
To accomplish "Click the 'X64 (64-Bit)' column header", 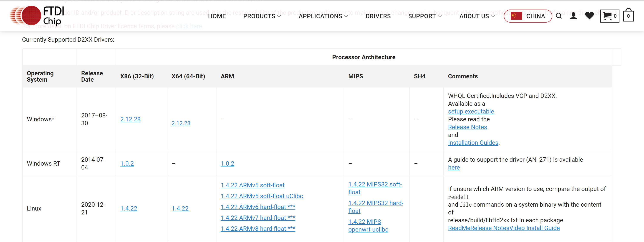I will [x=188, y=76].
